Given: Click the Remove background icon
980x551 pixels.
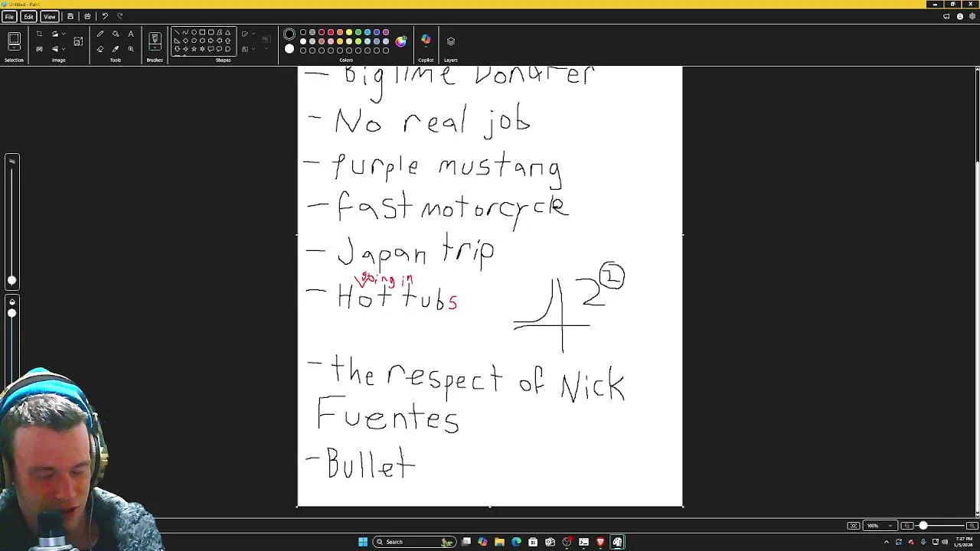Looking at the screenshot, I should pos(39,49).
